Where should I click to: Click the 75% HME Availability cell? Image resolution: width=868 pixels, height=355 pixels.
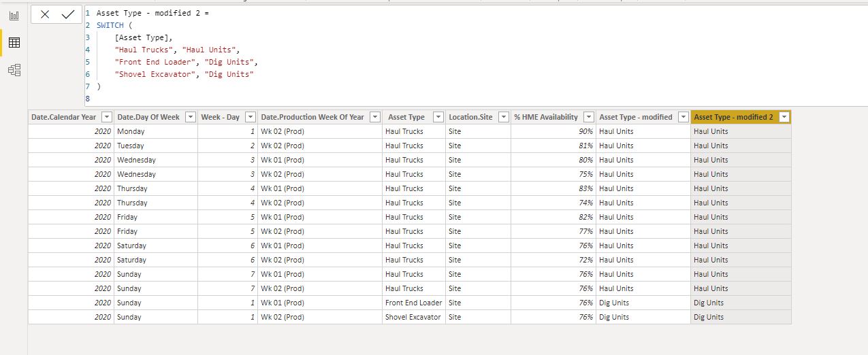(553, 174)
